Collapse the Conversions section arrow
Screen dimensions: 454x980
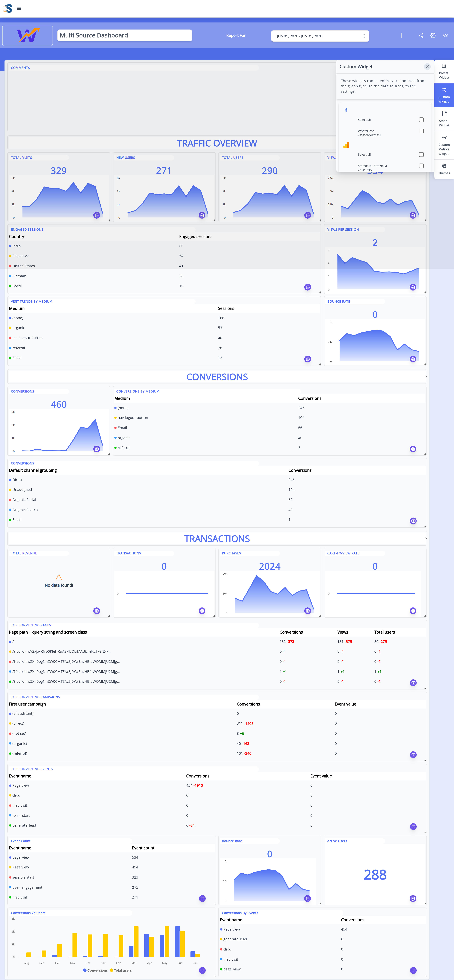pos(426,377)
